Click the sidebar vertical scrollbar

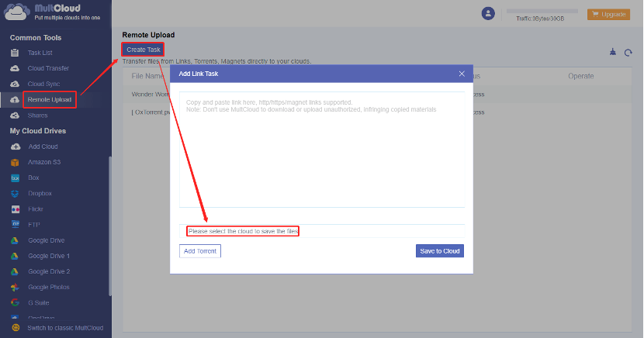[x=110, y=226]
